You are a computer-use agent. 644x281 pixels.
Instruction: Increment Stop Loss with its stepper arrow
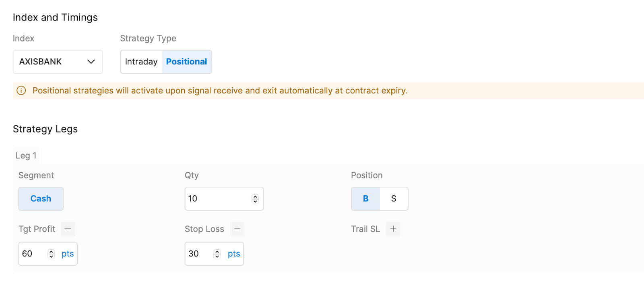[217, 251]
